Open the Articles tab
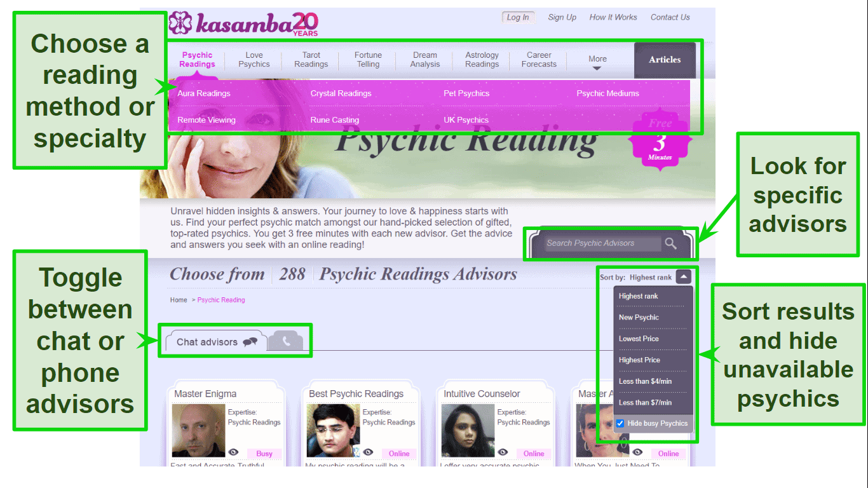The image size is (868, 488). click(665, 60)
